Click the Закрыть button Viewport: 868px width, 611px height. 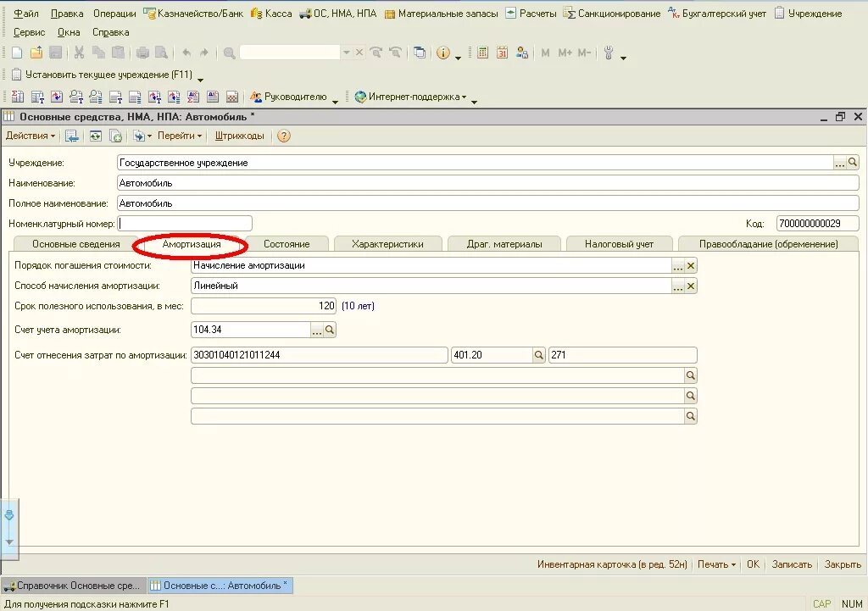[843, 564]
